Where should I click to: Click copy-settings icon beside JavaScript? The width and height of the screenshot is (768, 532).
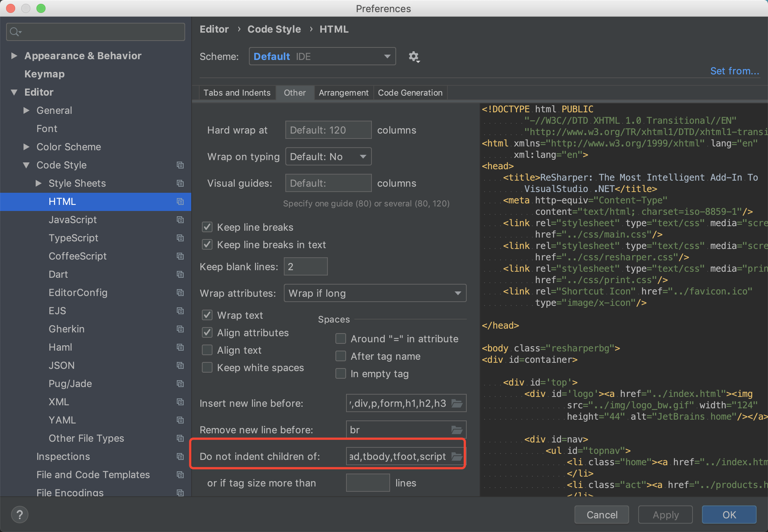click(x=180, y=220)
